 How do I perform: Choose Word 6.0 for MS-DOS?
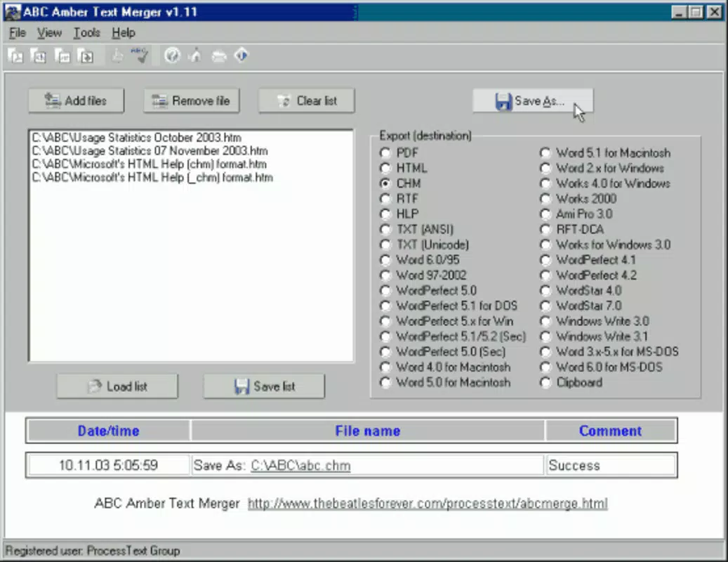coord(601,367)
